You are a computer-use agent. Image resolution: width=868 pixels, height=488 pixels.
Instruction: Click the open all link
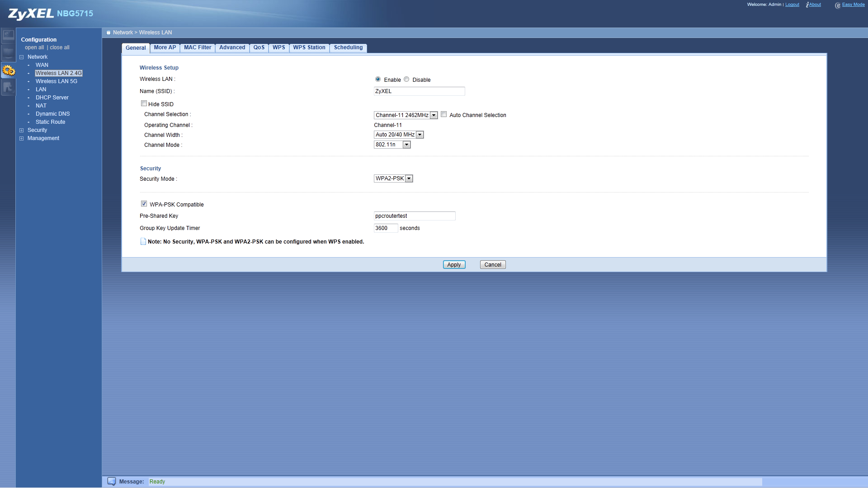tap(34, 47)
